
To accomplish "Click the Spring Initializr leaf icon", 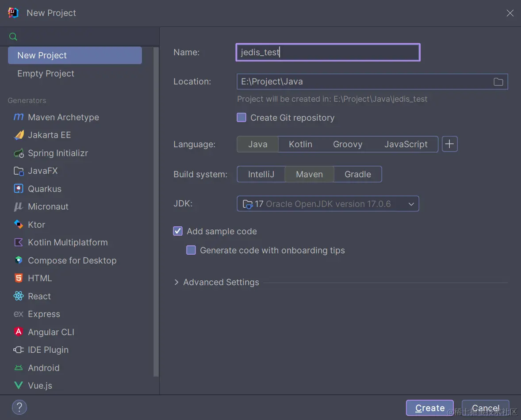I will (19, 153).
